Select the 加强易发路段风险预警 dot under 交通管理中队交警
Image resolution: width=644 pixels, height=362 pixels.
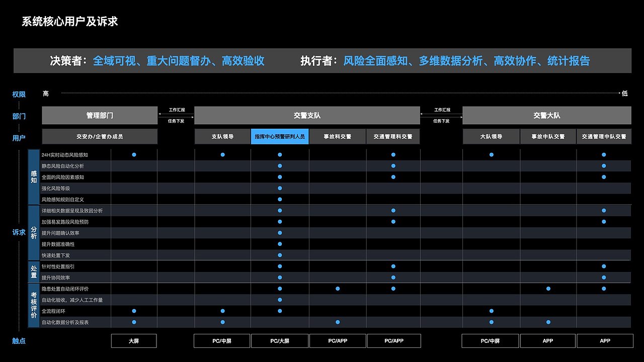(604, 221)
